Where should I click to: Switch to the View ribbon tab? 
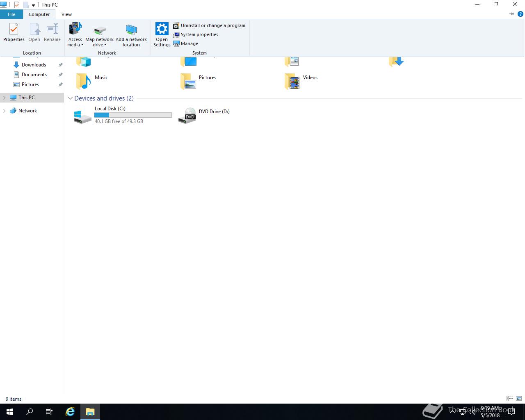click(x=66, y=14)
